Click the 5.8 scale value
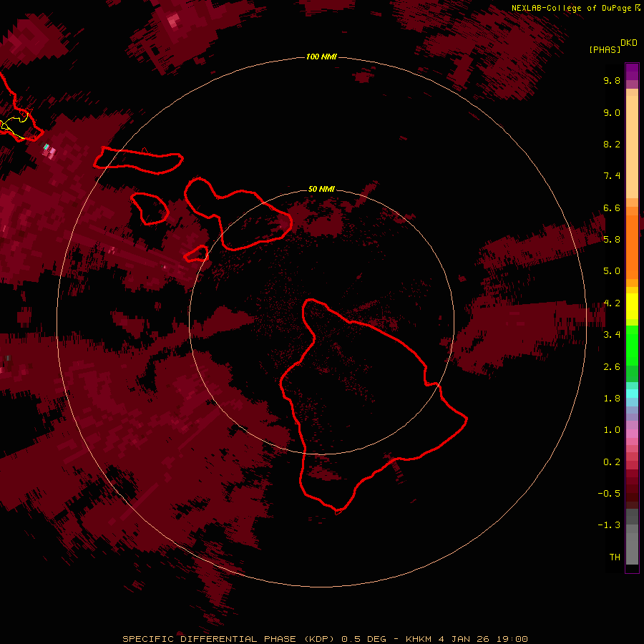The width and height of the screenshot is (644, 644). tap(612, 240)
